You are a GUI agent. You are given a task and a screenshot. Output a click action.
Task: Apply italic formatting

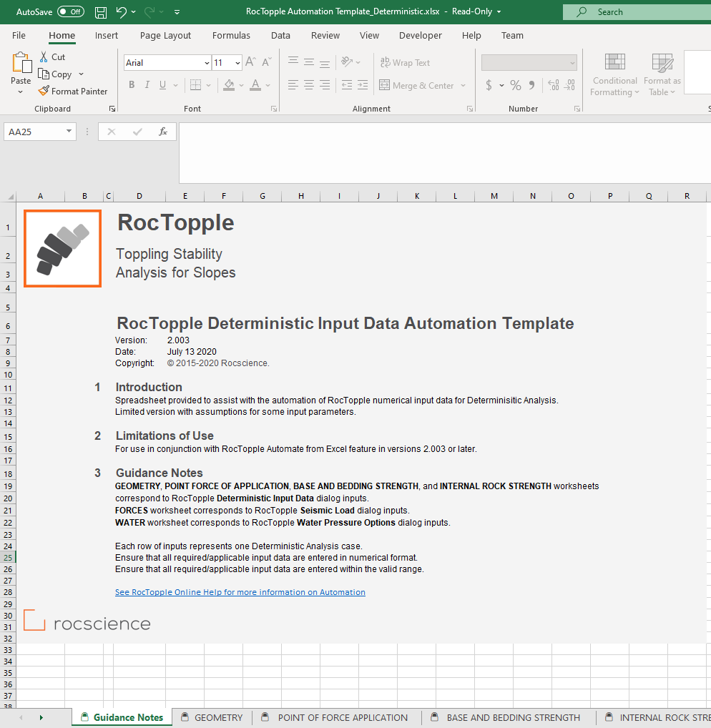[x=147, y=85]
